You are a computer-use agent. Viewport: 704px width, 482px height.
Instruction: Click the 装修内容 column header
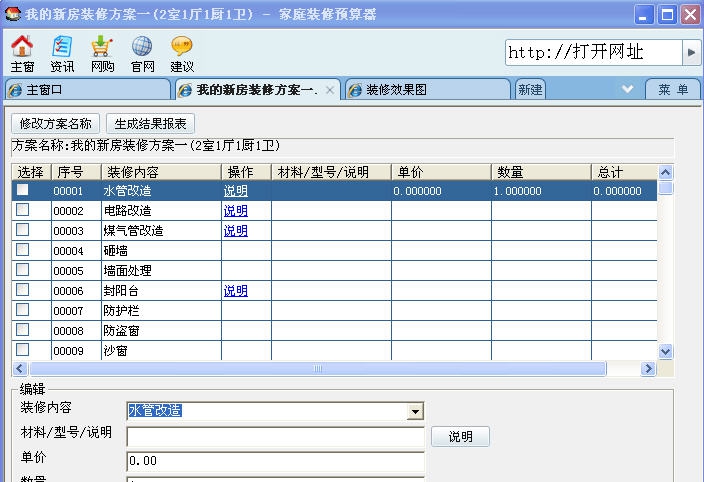[161, 172]
